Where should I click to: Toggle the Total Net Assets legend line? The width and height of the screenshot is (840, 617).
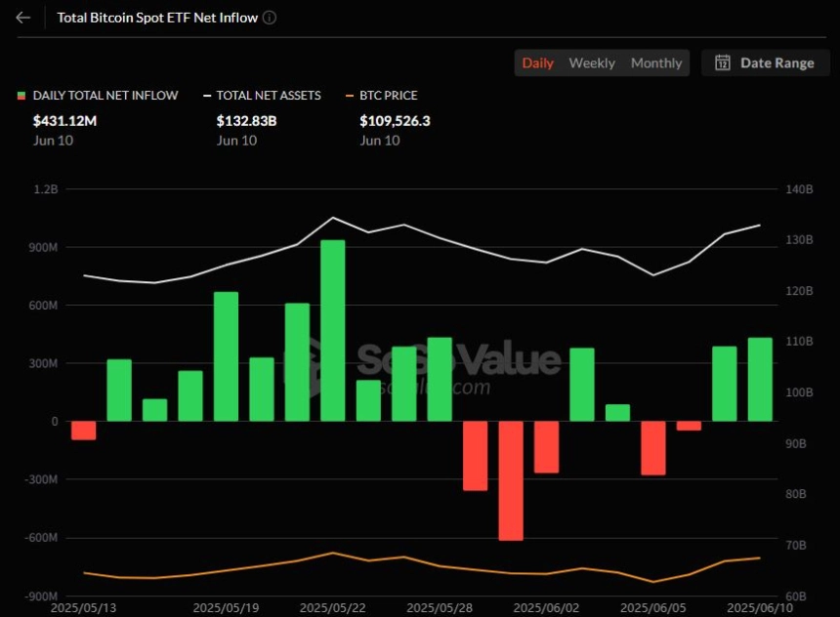click(x=207, y=96)
